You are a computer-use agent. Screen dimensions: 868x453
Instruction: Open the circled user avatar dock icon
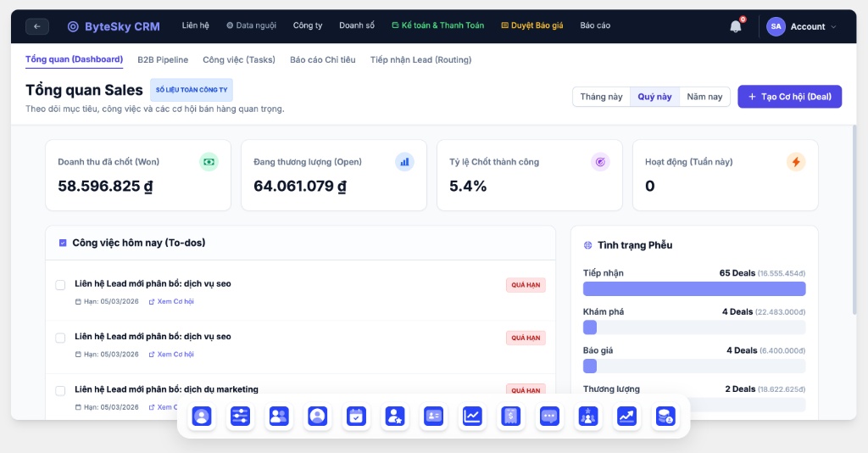[318, 417]
